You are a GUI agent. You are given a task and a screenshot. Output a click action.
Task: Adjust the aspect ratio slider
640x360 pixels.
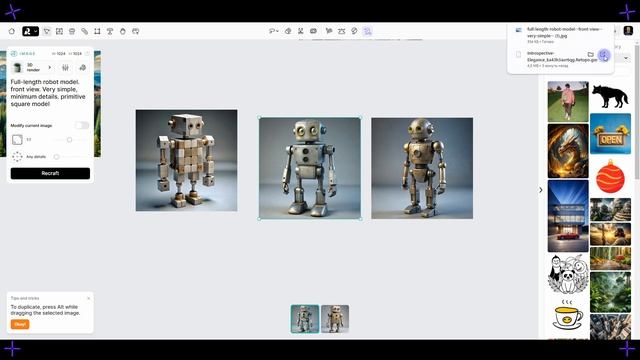69,140
